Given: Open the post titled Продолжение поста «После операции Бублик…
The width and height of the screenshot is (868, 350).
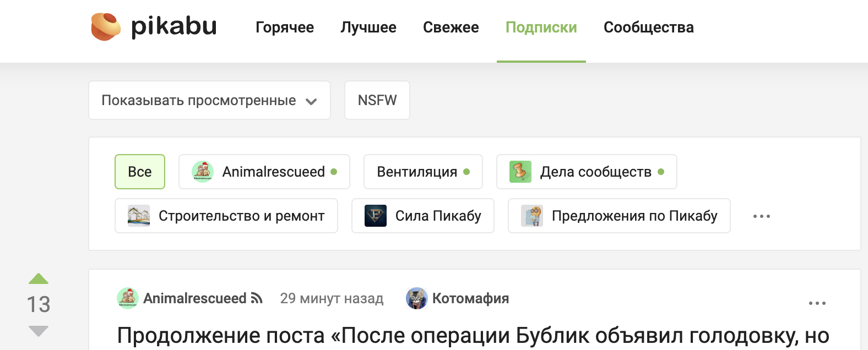Looking at the screenshot, I should coord(473,335).
